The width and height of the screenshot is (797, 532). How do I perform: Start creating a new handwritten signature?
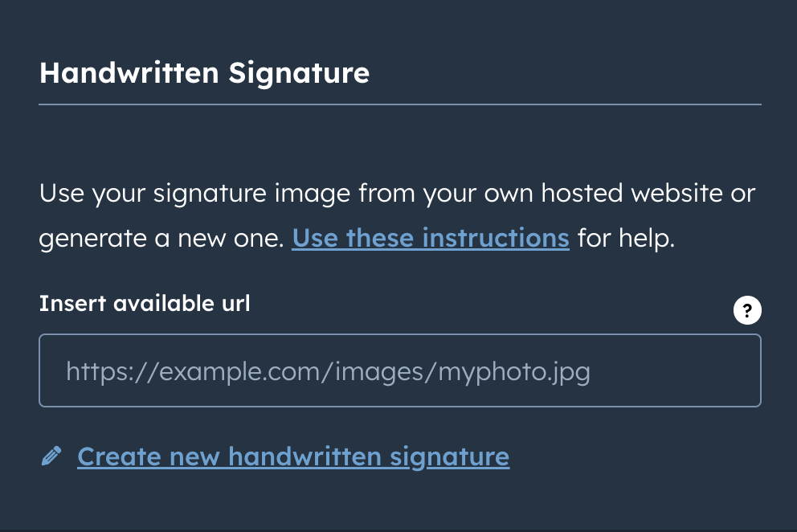(x=292, y=456)
